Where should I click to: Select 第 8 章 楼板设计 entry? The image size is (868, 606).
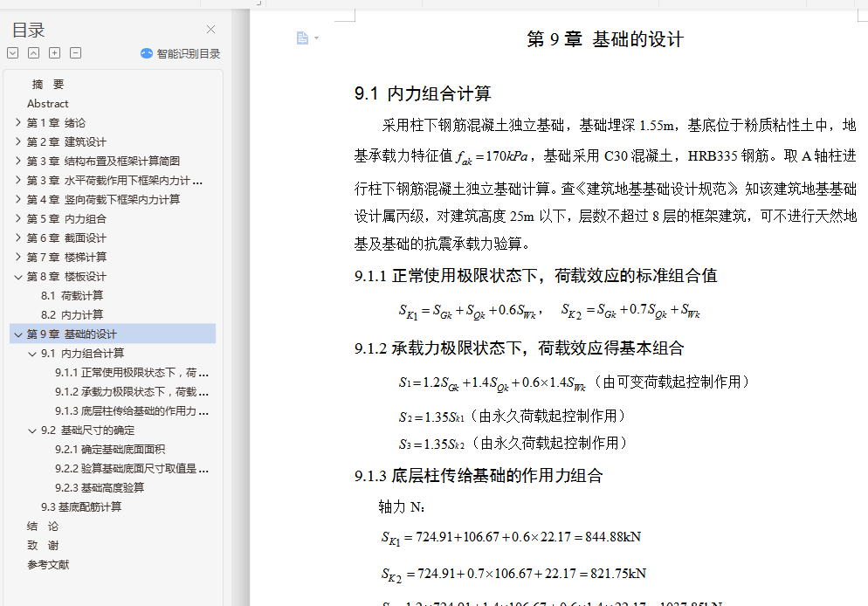pos(66,276)
